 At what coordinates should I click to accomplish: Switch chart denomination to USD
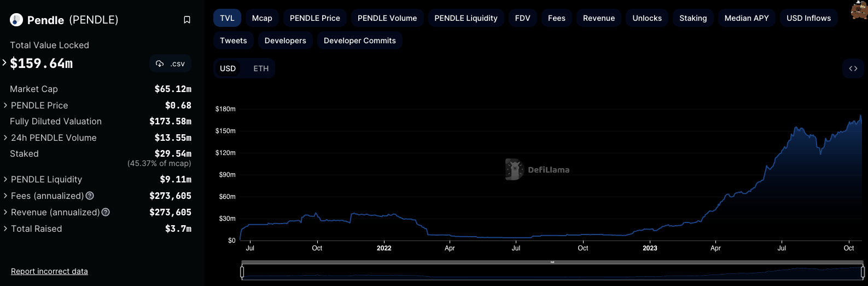pos(228,68)
